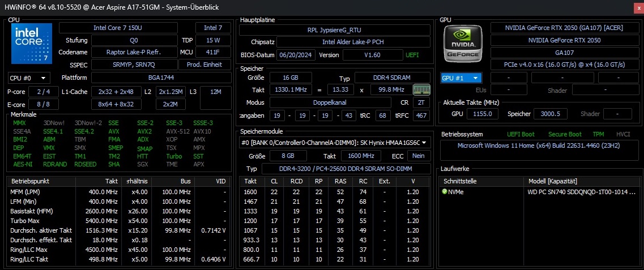The image size is (644, 270).
Task: Click the Intel Core 7 logo
Action: pos(32,44)
